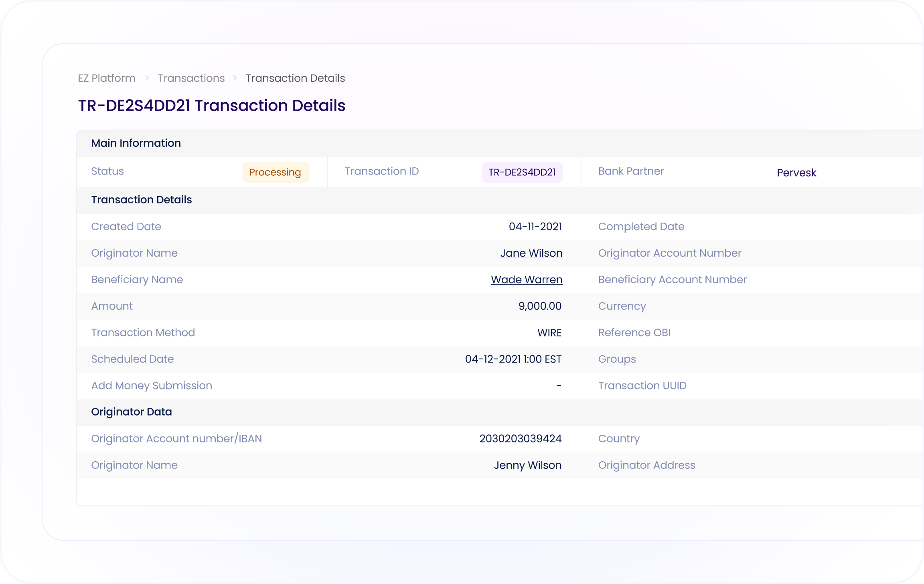Screen dimensions: 924x584
Task: Click the Jenny Wilson originator name value
Action: click(x=527, y=465)
